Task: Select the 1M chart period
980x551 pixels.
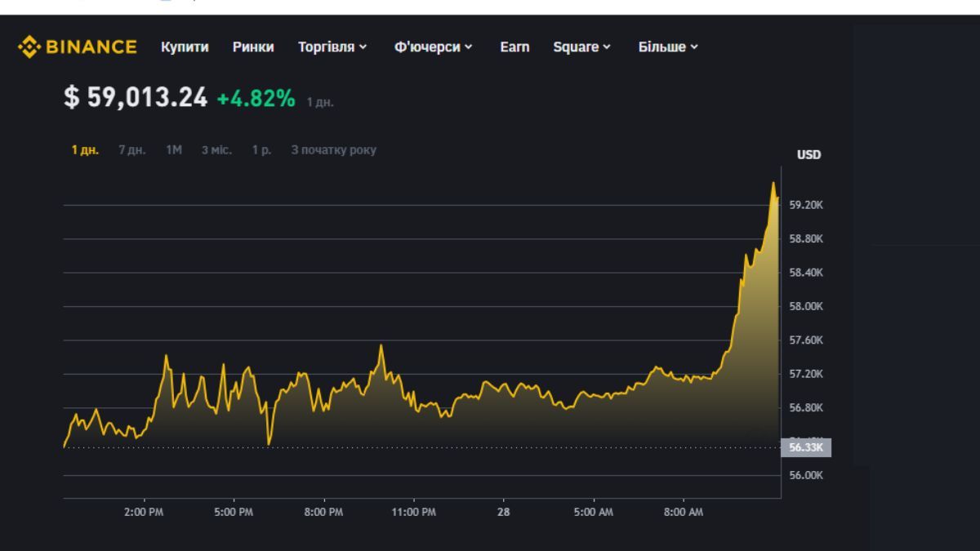Action: click(171, 150)
